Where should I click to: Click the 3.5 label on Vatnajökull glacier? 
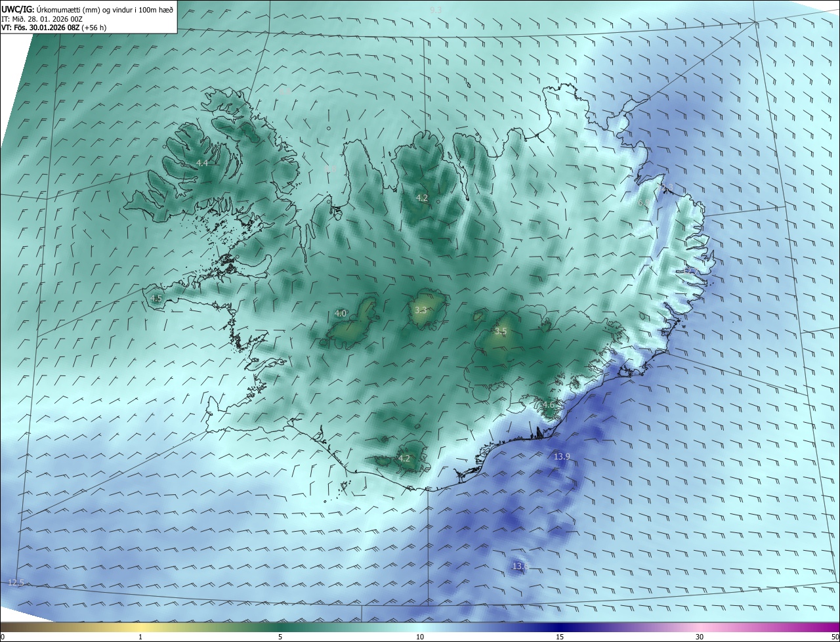[x=501, y=332]
